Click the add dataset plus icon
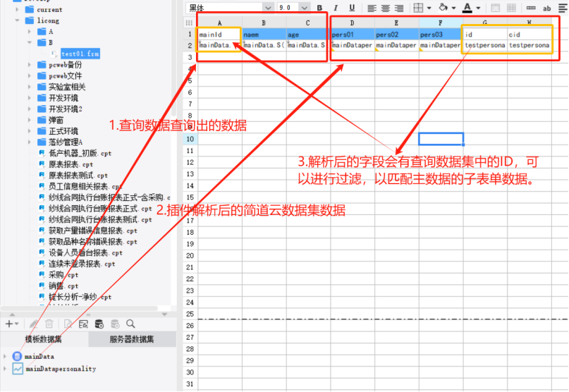Screen dimensions: 569x392 tap(9, 324)
